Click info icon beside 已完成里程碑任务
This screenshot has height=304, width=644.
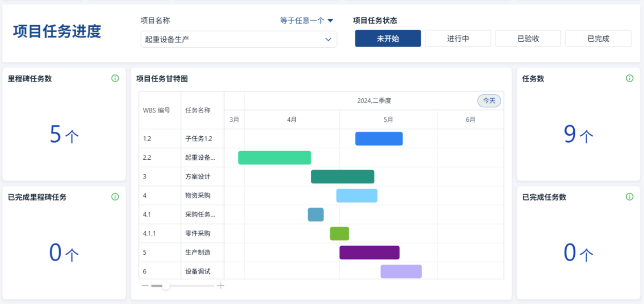pyautogui.click(x=115, y=197)
